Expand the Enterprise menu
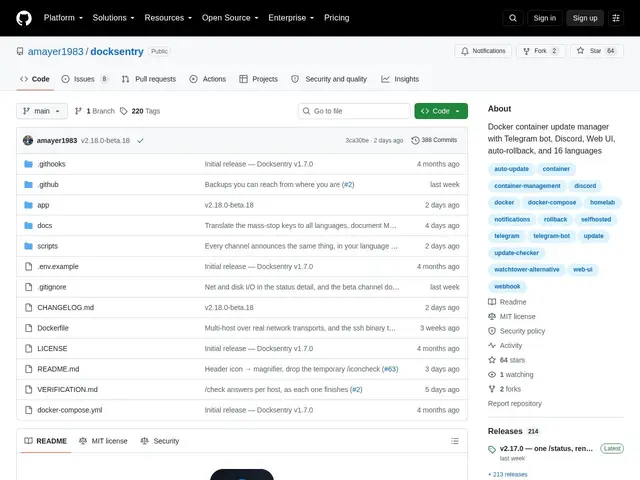The width and height of the screenshot is (640, 480). [291, 18]
